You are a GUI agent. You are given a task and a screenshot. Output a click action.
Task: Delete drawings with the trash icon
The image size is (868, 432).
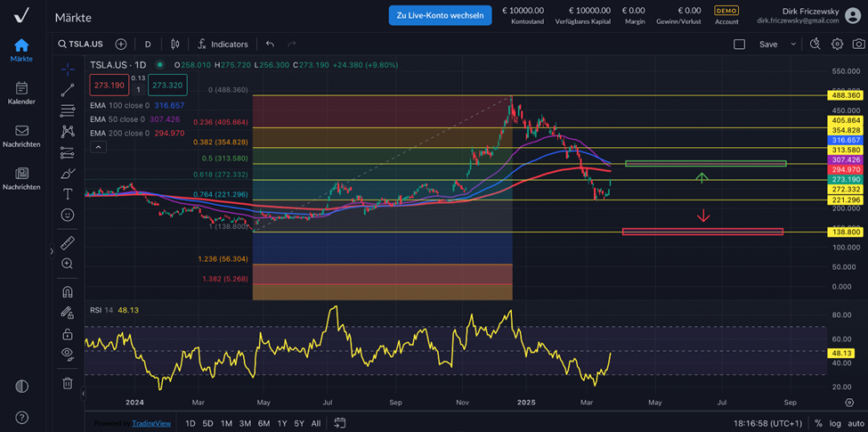tap(68, 383)
